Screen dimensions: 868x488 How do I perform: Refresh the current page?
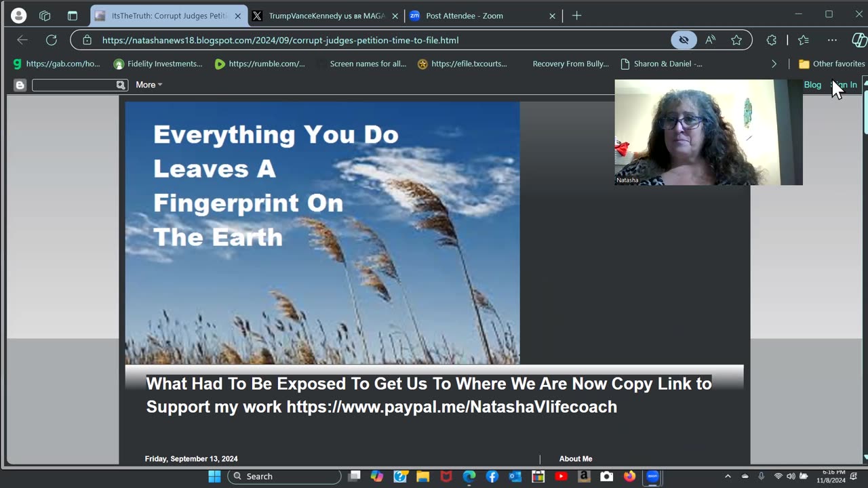click(x=51, y=40)
